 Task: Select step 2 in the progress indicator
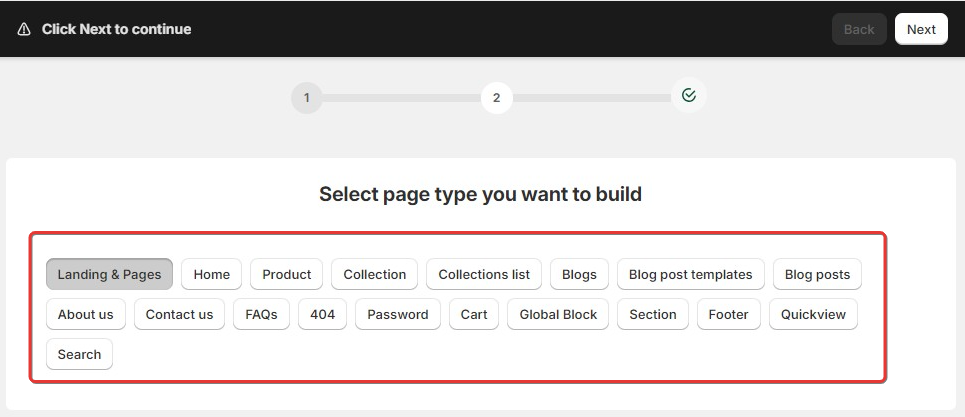[x=496, y=98]
